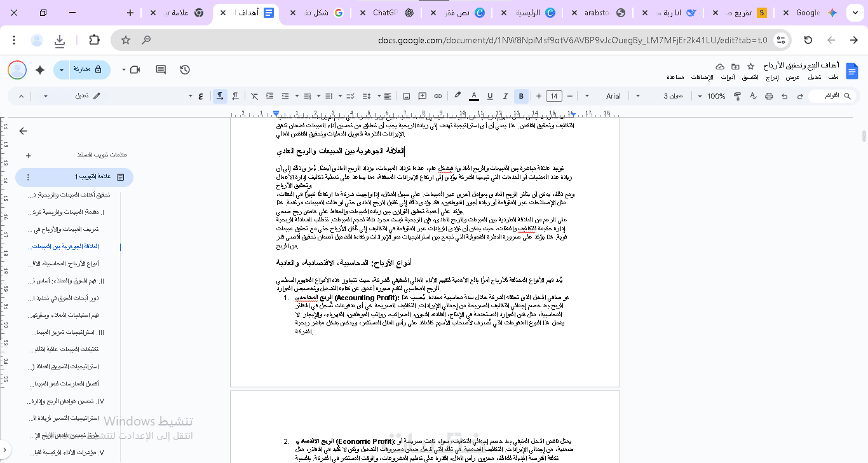
Task: Select علامة التبويب 1 in the sidebar
Action: [74, 177]
